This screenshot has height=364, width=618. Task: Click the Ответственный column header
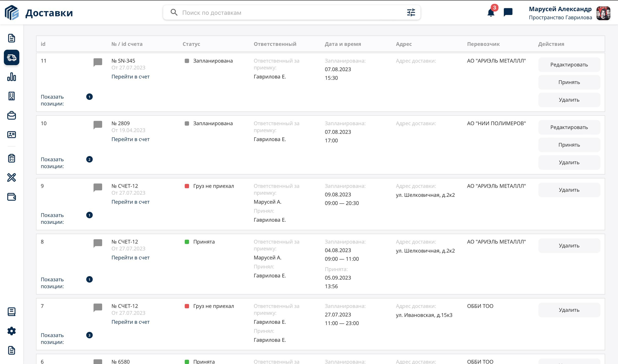tap(275, 44)
